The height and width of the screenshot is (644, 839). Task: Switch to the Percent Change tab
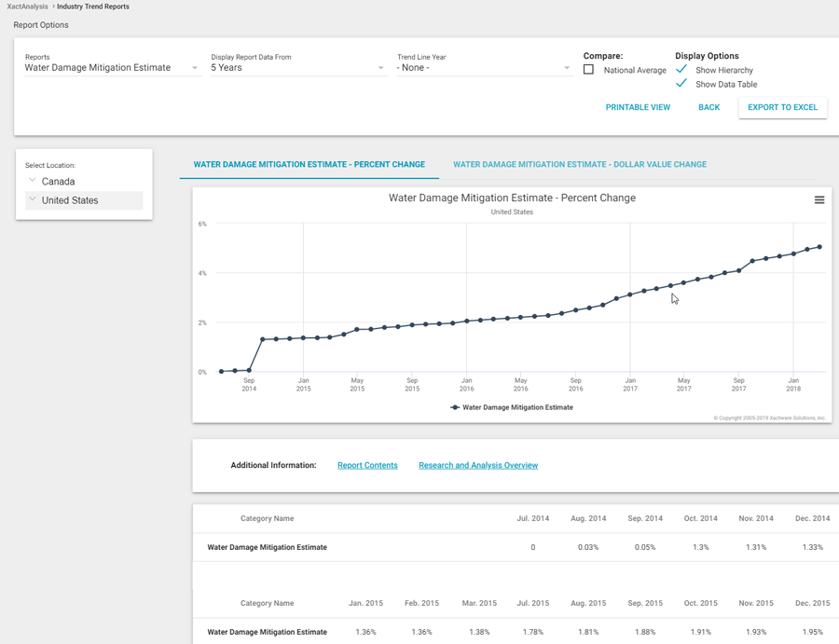(309, 165)
